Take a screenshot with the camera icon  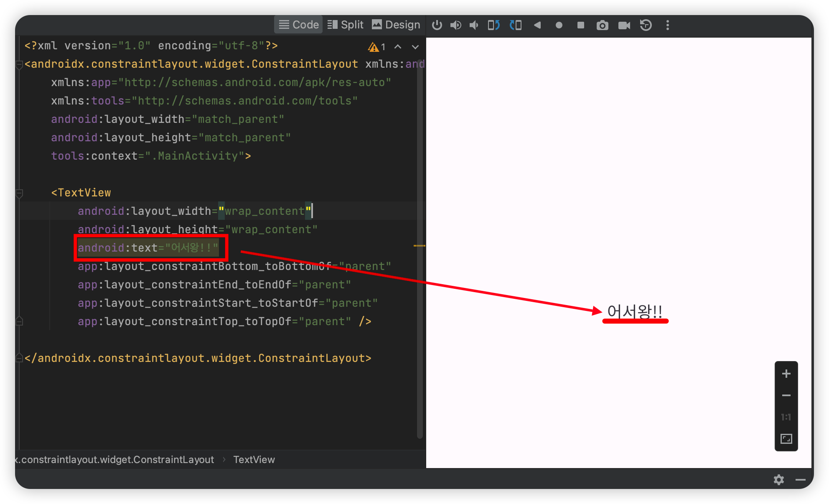[x=602, y=25]
